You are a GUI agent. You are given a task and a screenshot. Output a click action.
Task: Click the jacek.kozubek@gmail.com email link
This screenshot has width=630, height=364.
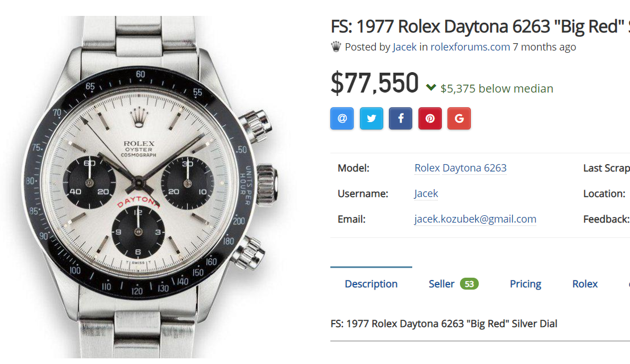475,219
